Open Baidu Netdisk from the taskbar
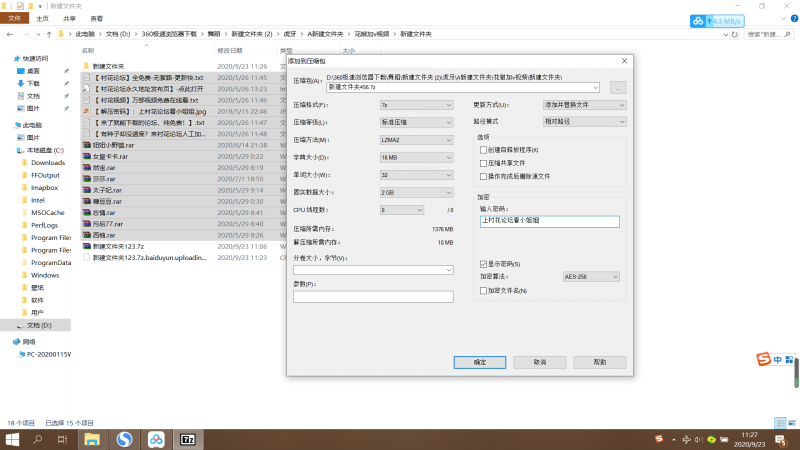This screenshot has width=800, height=450. pyautogui.click(x=156, y=439)
